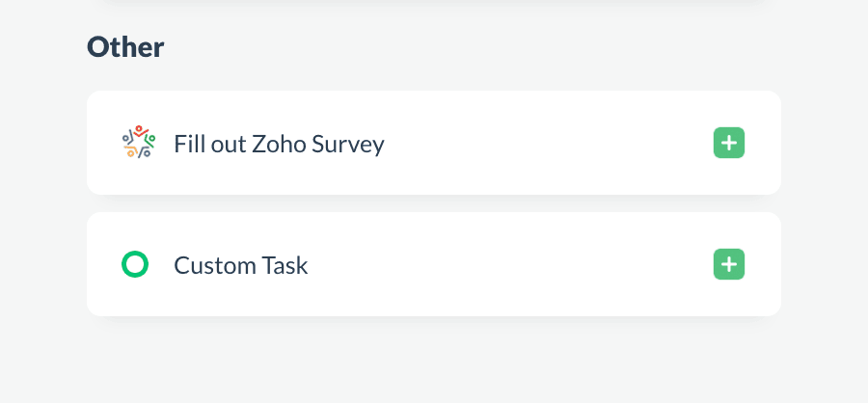Viewport: 868px width, 403px height.
Task: Click the "Custom Task" label
Action: 240,265
